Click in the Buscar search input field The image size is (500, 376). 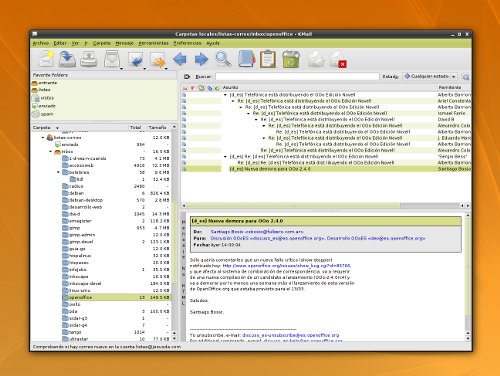pyautogui.click(x=297, y=77)
